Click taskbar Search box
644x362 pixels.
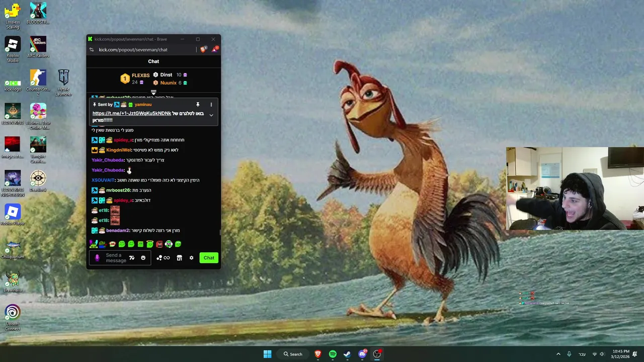(x=293, y=354)
